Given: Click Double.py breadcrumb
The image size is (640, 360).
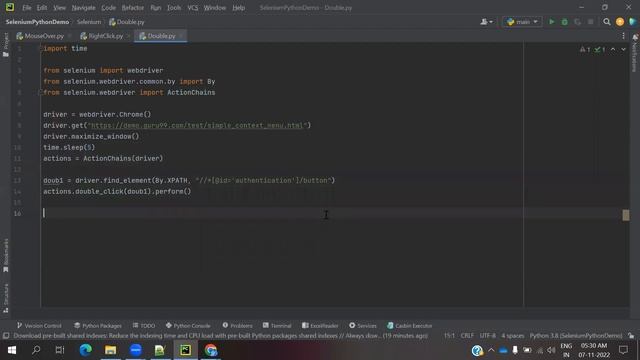Looking at the screenshot, I should point(127,22).
